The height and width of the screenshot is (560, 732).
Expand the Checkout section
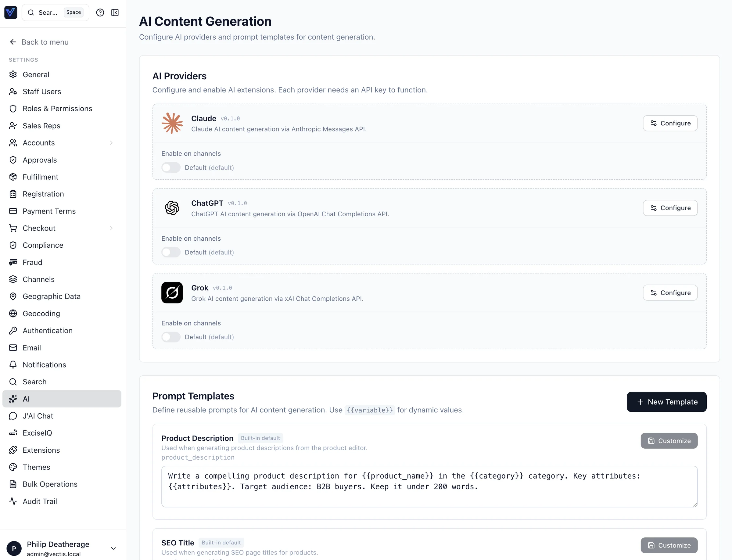111,228
